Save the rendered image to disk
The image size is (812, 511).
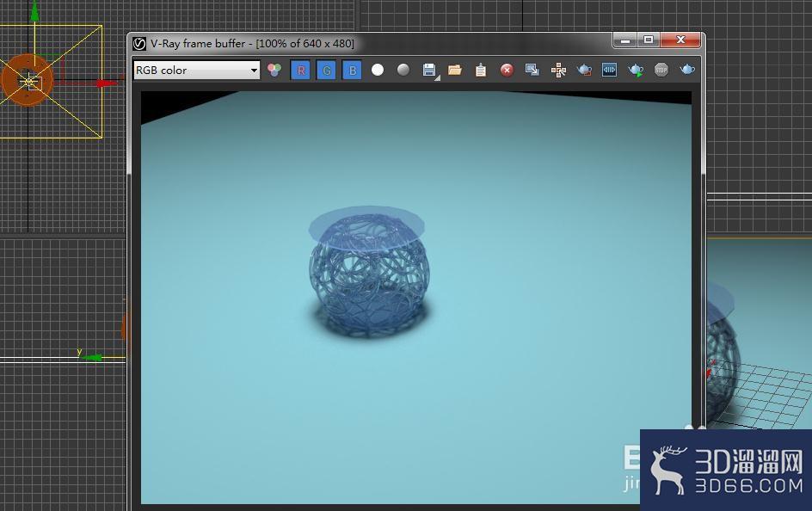(x=427, y=70)
